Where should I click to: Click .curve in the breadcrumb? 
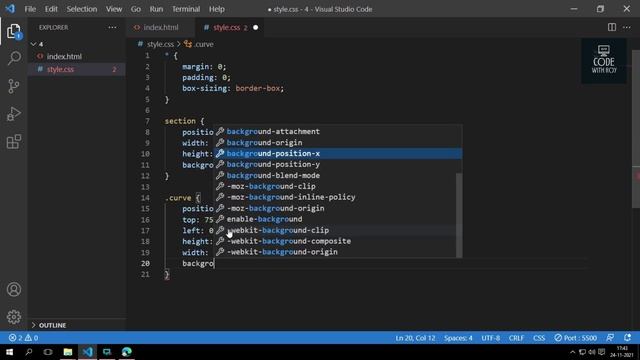pyautogui.click(x=203, y=44)
